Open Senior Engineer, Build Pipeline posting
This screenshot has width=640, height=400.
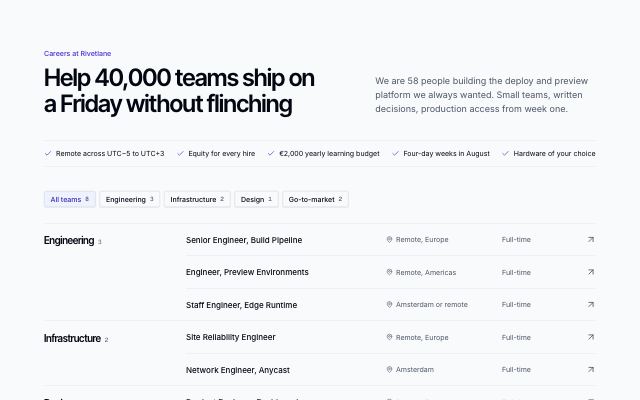[244, 240]
